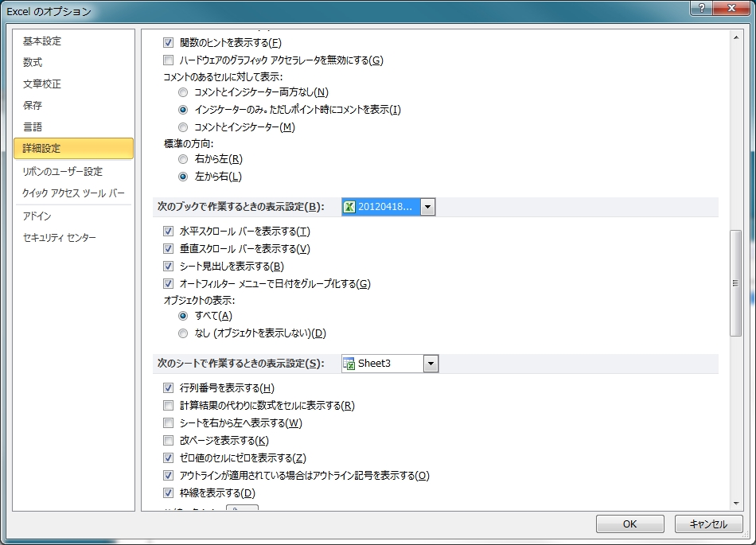Screen dimensions: 756x545
Task: Click the キャンセル button
Action: point(708,524)
